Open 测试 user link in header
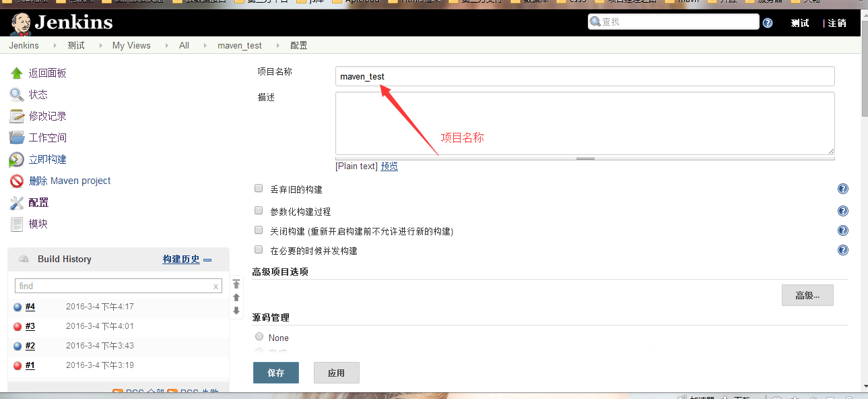 point(800,23)
